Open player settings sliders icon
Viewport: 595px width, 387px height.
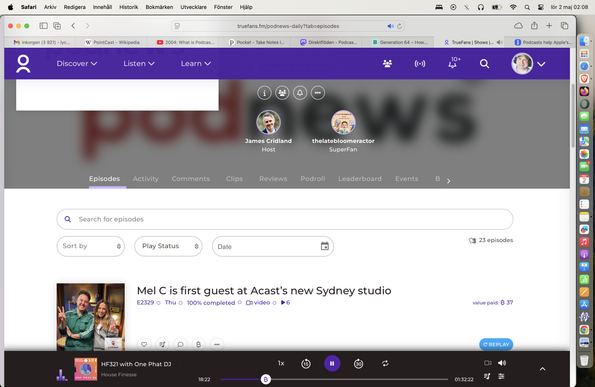click(501, 376)
